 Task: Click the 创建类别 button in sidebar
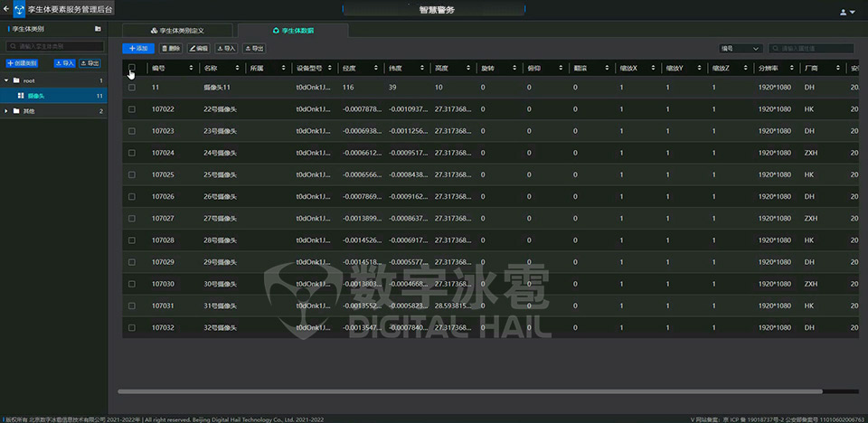pyautogui.click(x=22, y=63)
